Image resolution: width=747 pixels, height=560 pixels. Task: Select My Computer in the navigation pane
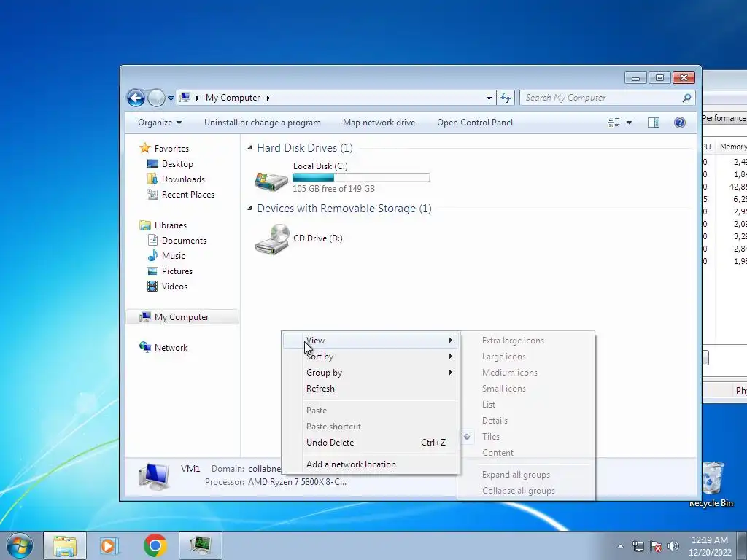[x=182, y=317]
